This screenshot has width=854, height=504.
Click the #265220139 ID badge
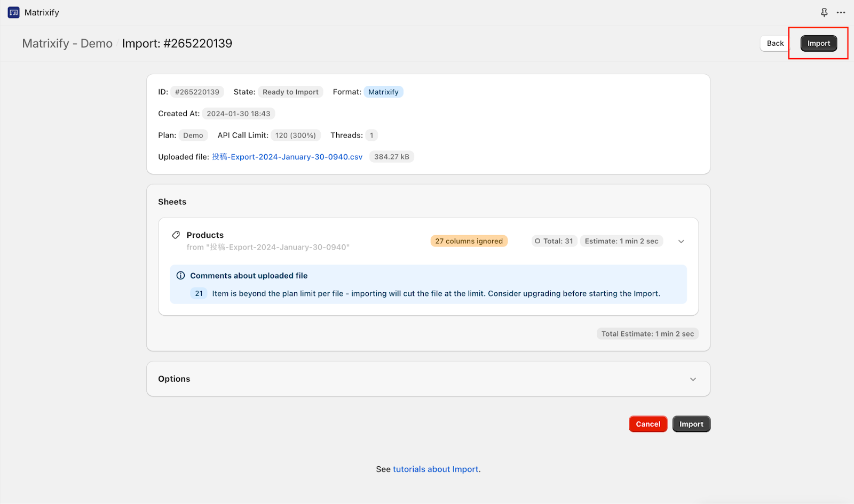tap(197, 92)
